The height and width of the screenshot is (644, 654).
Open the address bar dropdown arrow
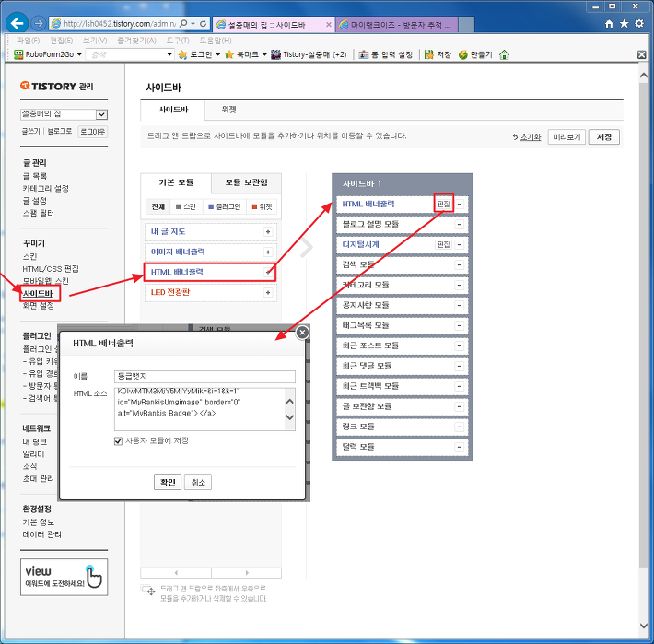click(x=193, y=24)
